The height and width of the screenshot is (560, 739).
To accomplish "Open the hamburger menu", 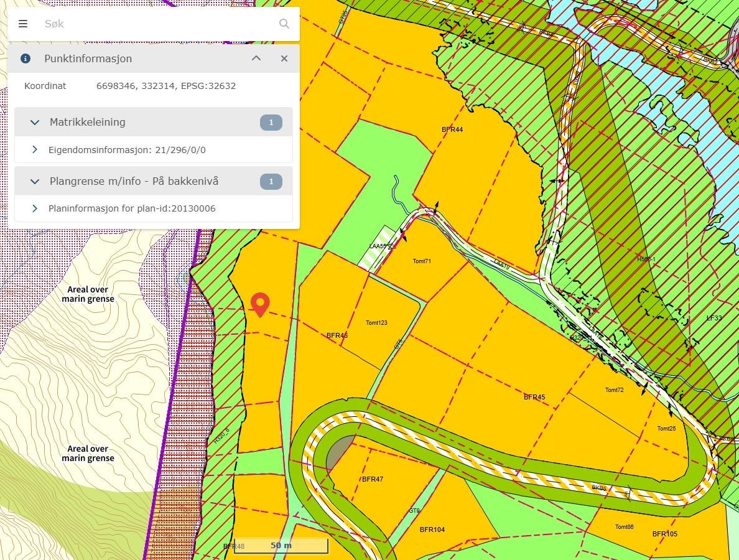I will (x=22, y=24).
